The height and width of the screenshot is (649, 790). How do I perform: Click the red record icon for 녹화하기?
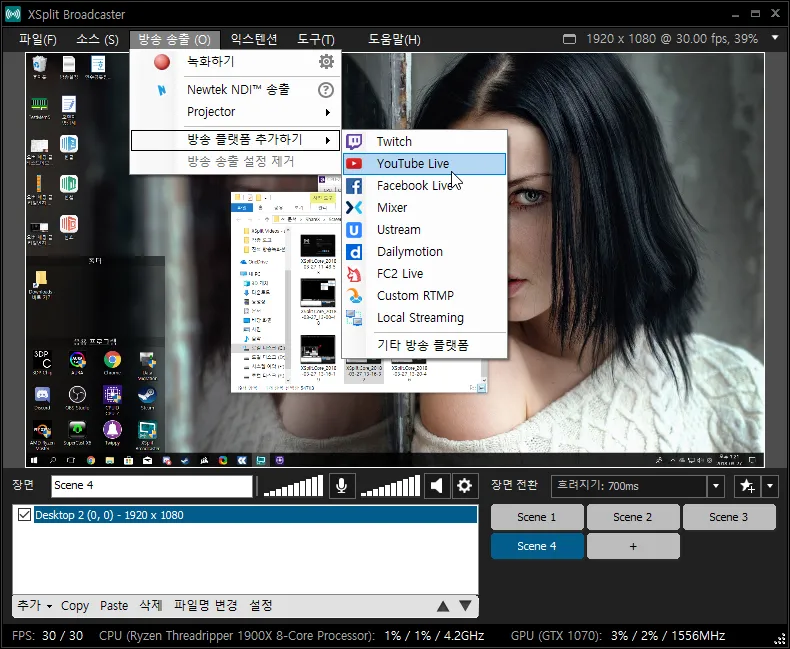click(x=162, y=62)
